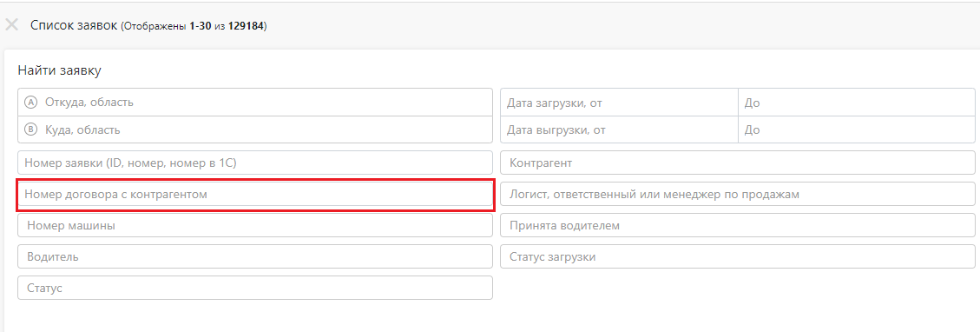Click the Водитель field
This screenshot has height=332, width=980.
click(255, 256)
